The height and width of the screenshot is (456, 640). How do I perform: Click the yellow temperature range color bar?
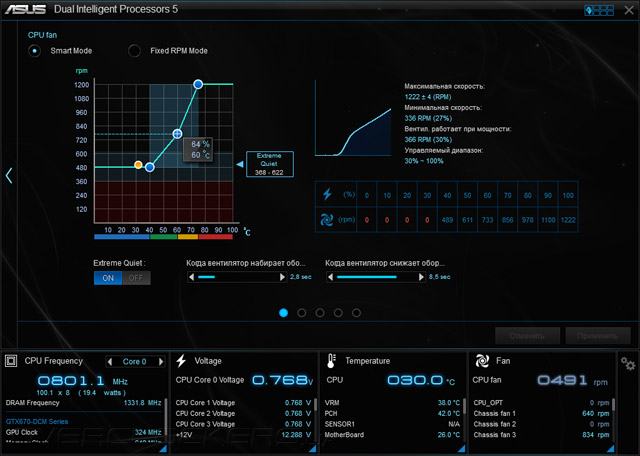pyautogui.click(x=188, y=237)
